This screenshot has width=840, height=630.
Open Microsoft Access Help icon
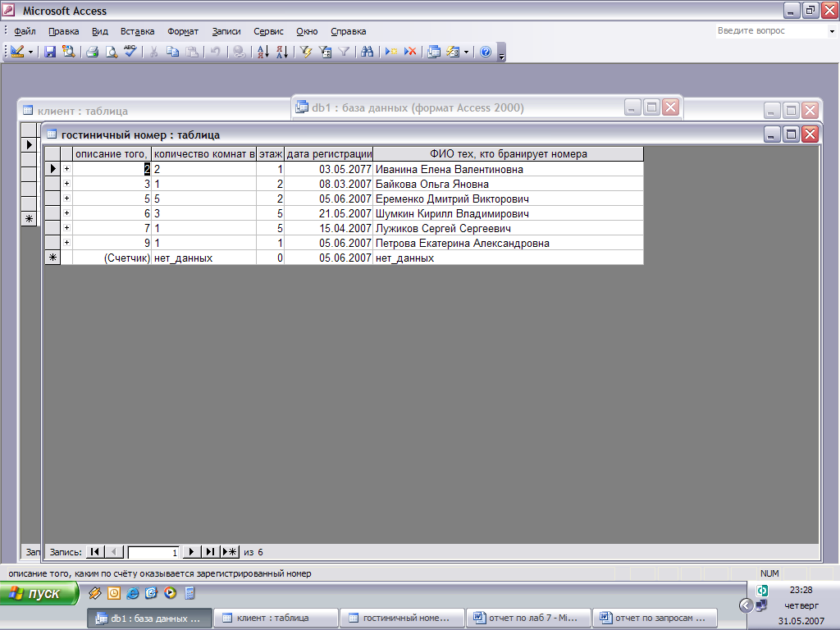coord(486,52)
